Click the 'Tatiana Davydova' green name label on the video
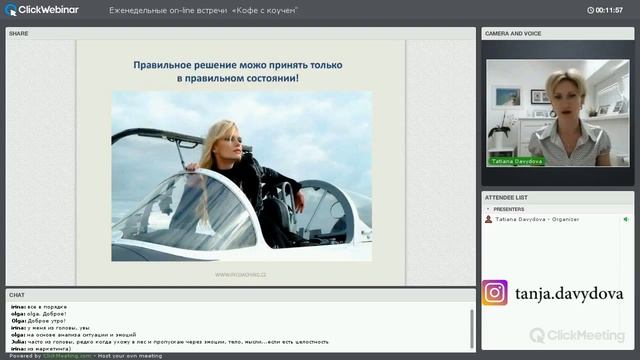Image resolution: width=640 pixels, height=360 pixels. tap(516, 161)
